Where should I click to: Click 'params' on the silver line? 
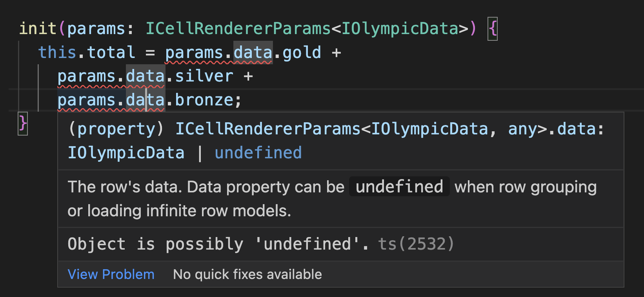[86, 76]
